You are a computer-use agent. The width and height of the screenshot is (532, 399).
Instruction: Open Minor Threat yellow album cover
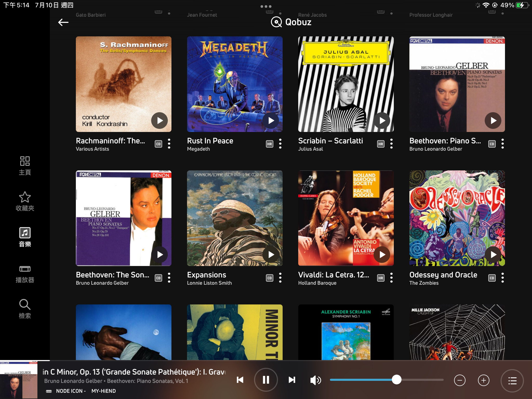click(x=235, y=332)
